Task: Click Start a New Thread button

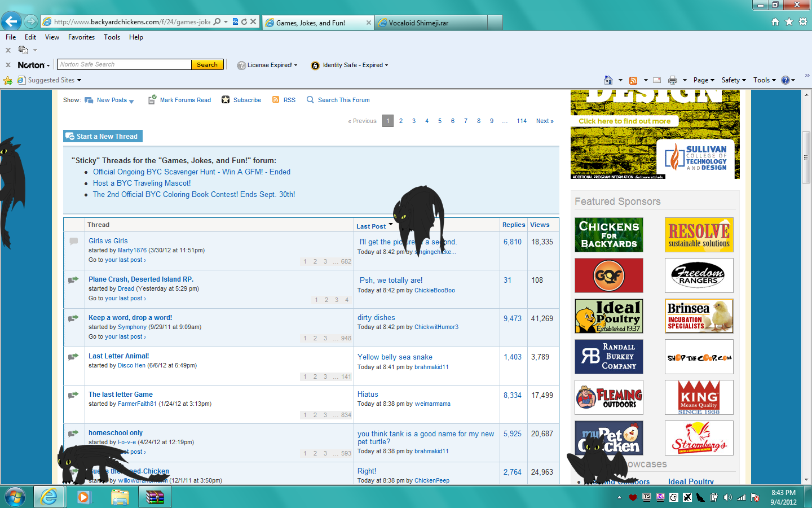Action: pos(103,136)
